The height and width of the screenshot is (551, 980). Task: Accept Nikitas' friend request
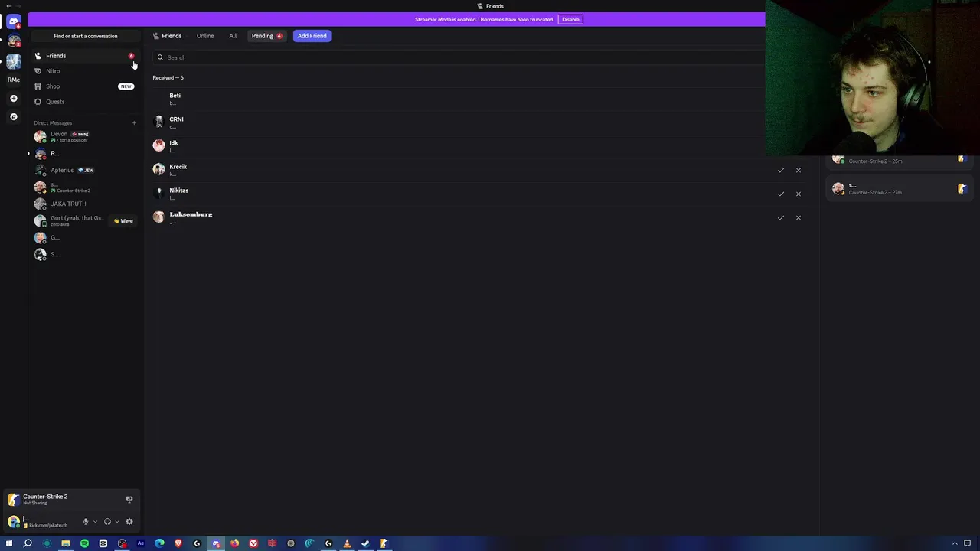click(x=781, y=194)
